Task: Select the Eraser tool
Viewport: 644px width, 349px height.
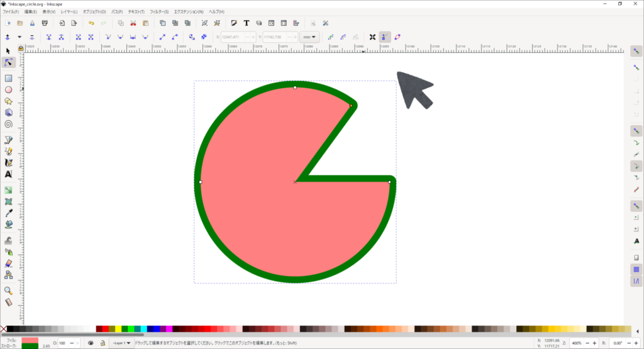Action: click(x=8, y=263)
